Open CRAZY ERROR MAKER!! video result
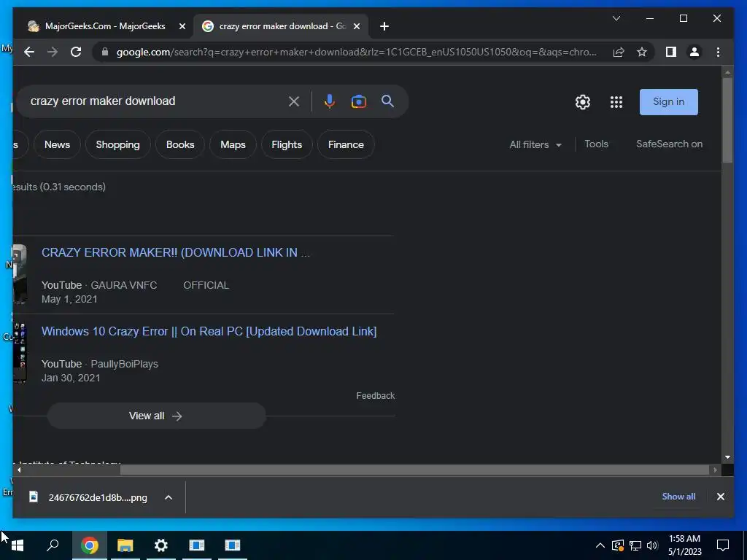 click(x=176, y=252)
